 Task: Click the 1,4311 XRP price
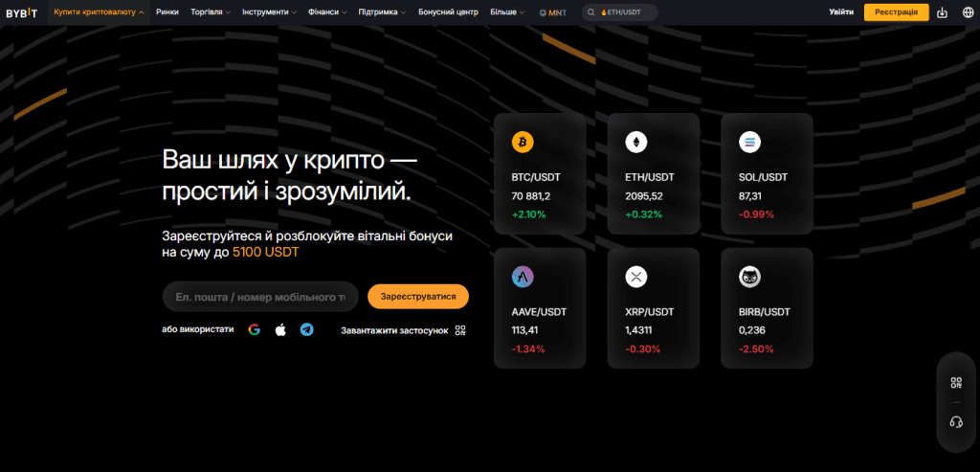pyautogui.click(x=640, y=330)
